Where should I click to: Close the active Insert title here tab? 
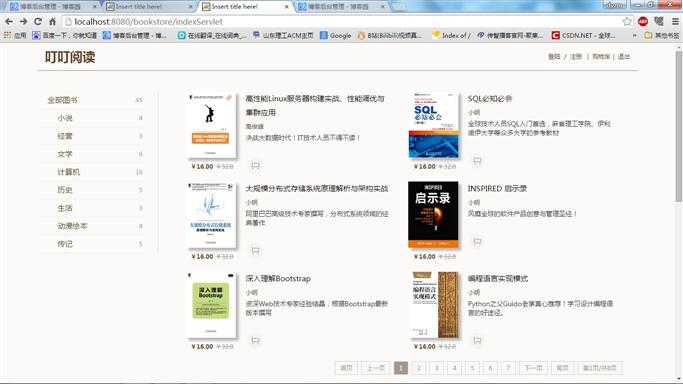(286, 7)
